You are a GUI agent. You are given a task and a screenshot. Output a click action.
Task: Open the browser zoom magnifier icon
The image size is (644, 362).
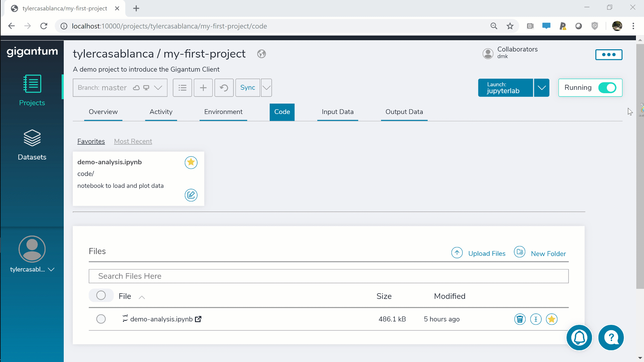494,26
